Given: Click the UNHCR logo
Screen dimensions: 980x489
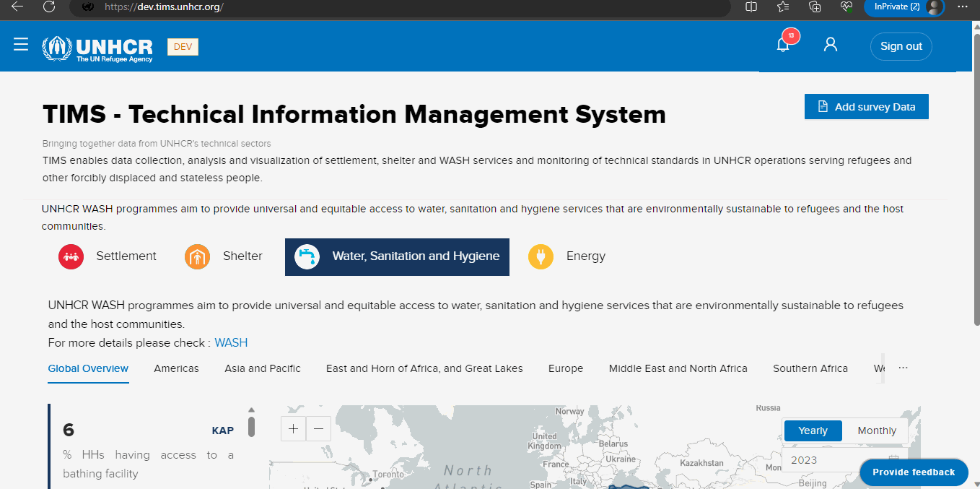Looking at the screenshot, I should (97, 49).
